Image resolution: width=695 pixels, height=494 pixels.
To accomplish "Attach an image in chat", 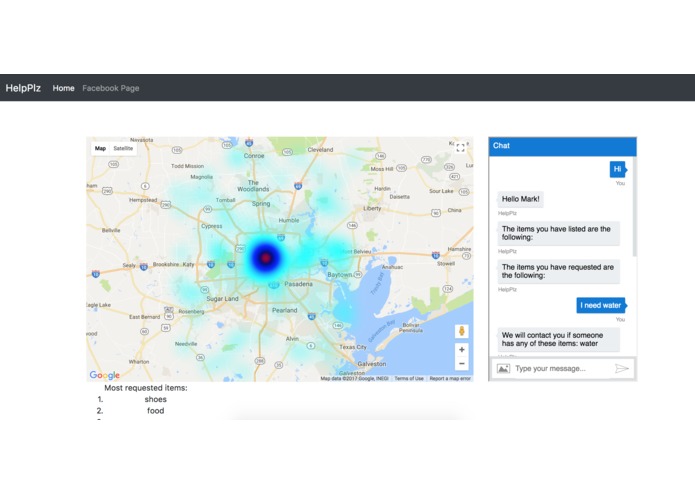I will [503, 368].
